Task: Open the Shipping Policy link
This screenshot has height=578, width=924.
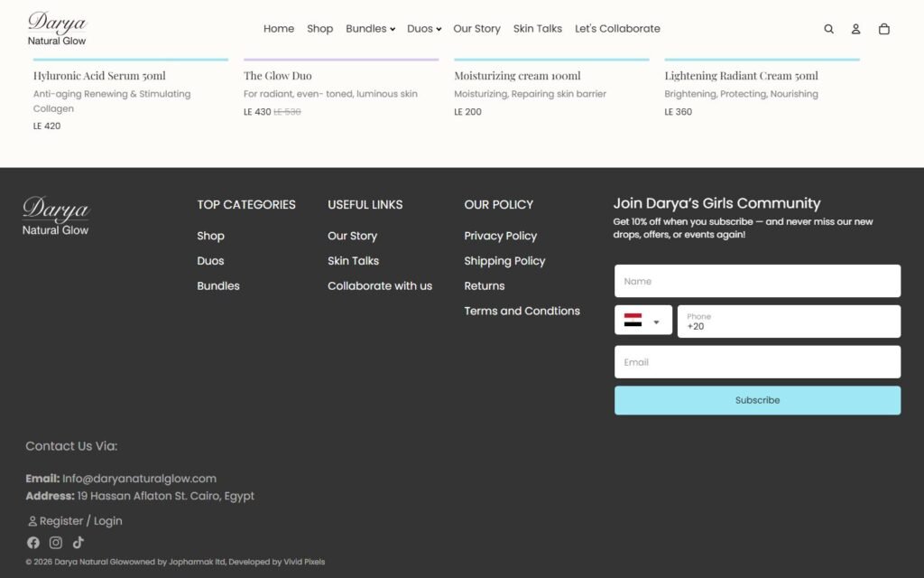Action: point(504,261)
